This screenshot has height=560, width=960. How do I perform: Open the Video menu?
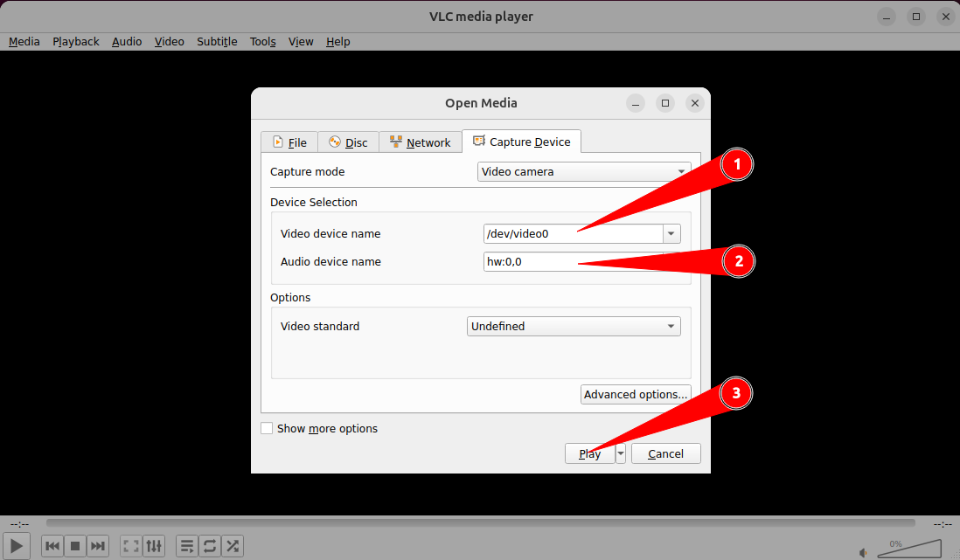click(169, 42)
